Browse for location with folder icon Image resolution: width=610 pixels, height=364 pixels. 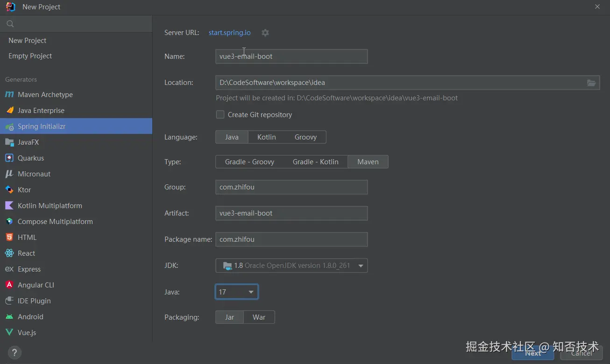(x=591, y=83)
